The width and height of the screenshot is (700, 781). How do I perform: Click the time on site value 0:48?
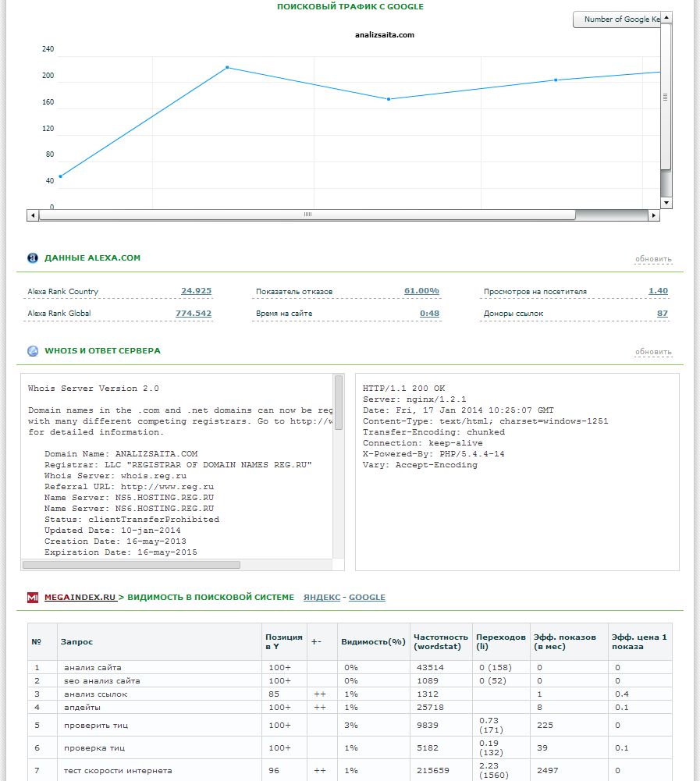tap(429, 314)
